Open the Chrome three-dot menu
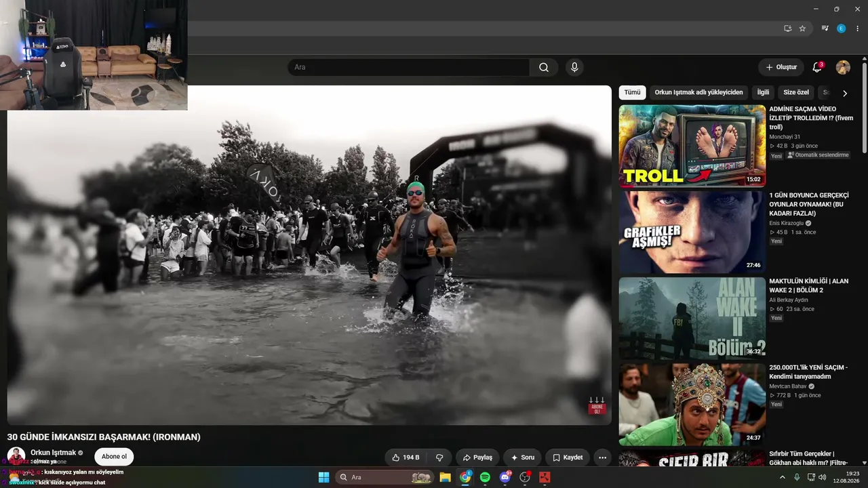The image size is (868, 488). pyautogui.click(x=858, y=28)
